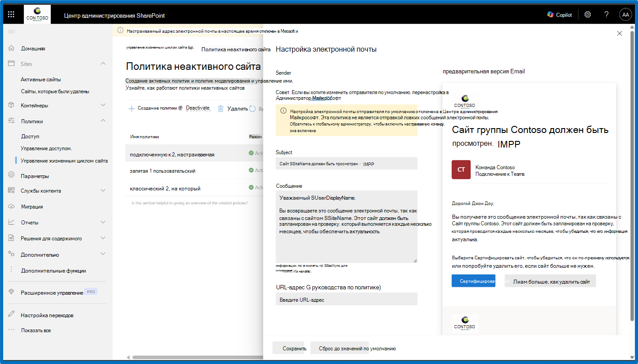
Task: Collapse the Политики section chevron
Action: 103,121
